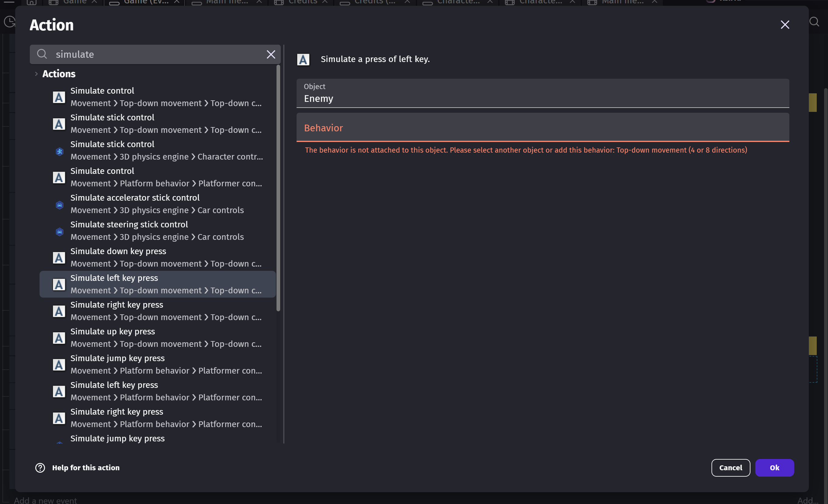The height and width of the screenshot is (504, 828).
Task: Click 3D physics icon beside Simulate stick control
Action: pos(60,151)
